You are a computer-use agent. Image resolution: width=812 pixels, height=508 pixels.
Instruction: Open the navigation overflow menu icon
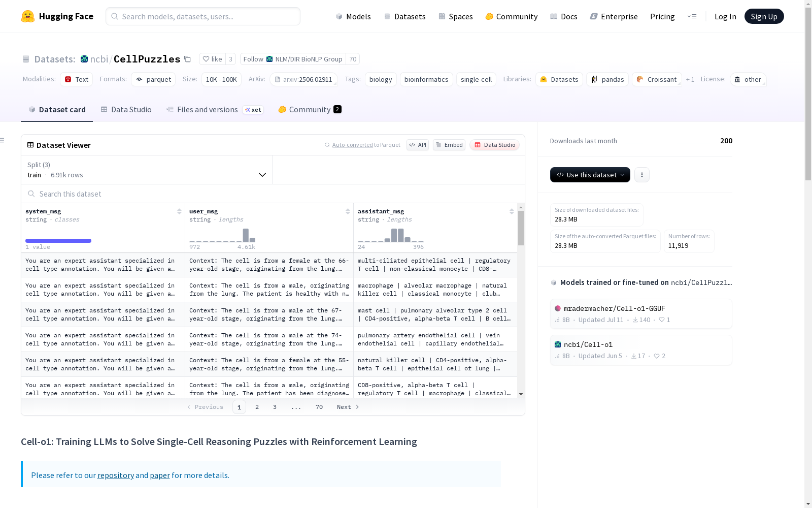(x=692, y=16)
